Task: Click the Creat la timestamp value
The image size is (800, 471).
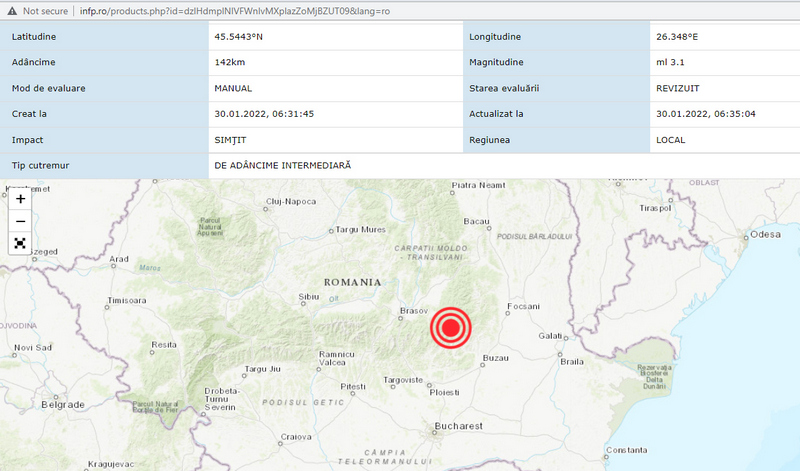Action: coord(264,114)
